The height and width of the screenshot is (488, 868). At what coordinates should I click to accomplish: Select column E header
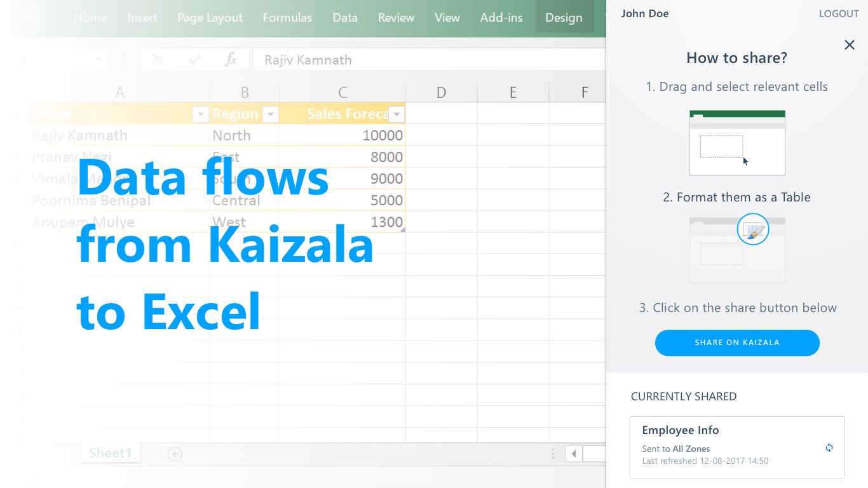point(513,93)
